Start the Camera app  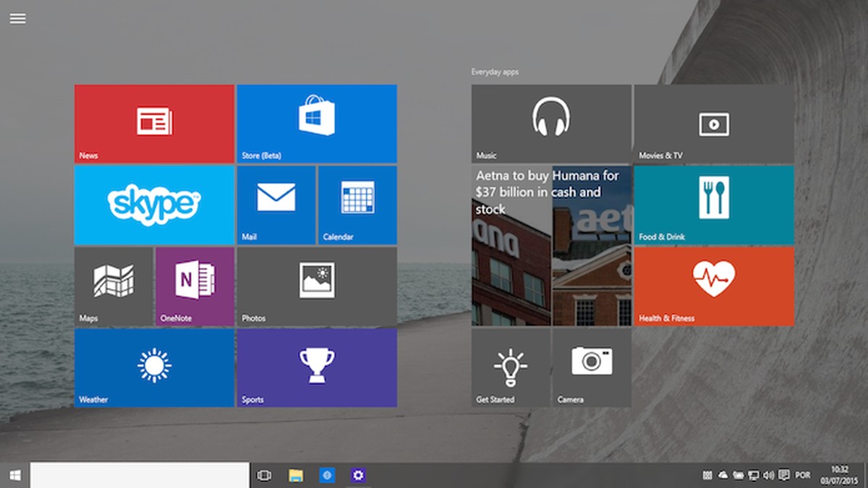point(592,368)
